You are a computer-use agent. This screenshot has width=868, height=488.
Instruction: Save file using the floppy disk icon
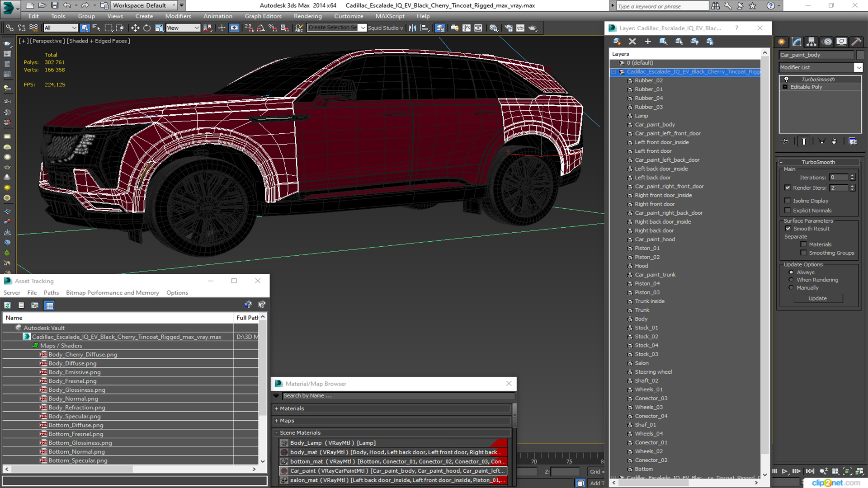pos(54,5)
